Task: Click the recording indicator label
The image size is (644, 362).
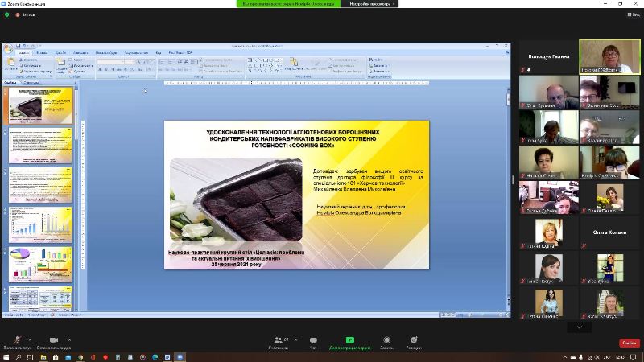Action: [25, 14]
